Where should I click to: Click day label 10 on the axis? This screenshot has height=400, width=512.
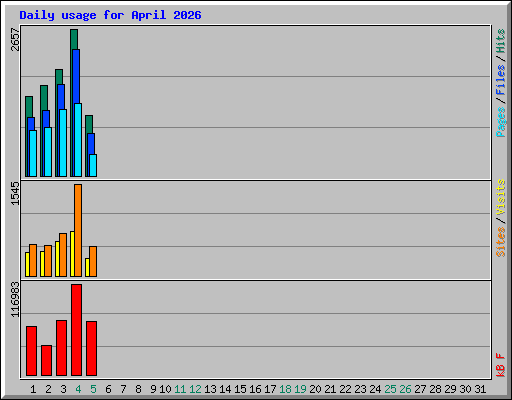[x=165, y=389]
